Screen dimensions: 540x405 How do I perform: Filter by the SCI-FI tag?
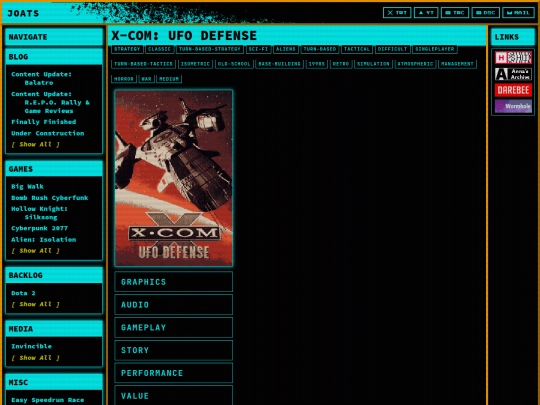(x=258, y=49)
